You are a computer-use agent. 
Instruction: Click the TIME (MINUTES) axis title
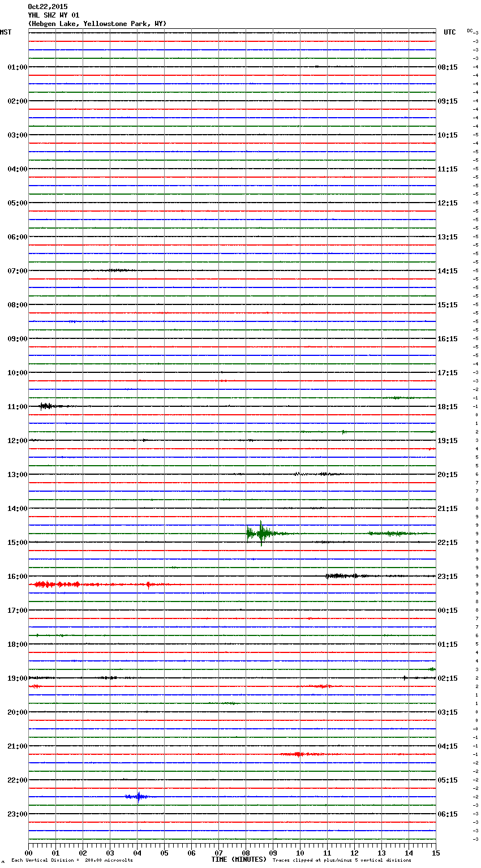pyautogui.click(x=239, y=860)
